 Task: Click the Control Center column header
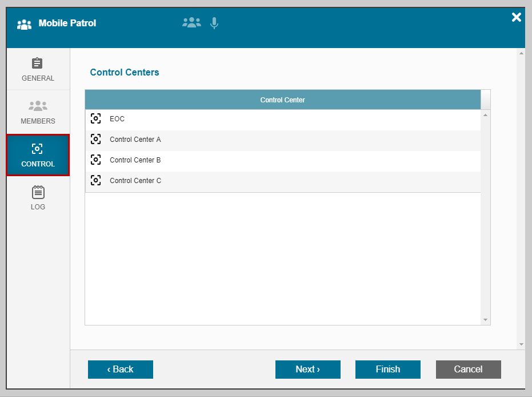(283, 100)
